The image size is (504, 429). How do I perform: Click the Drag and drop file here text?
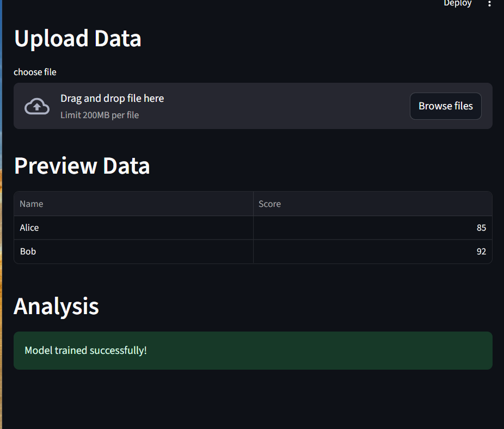pos(112,99)
